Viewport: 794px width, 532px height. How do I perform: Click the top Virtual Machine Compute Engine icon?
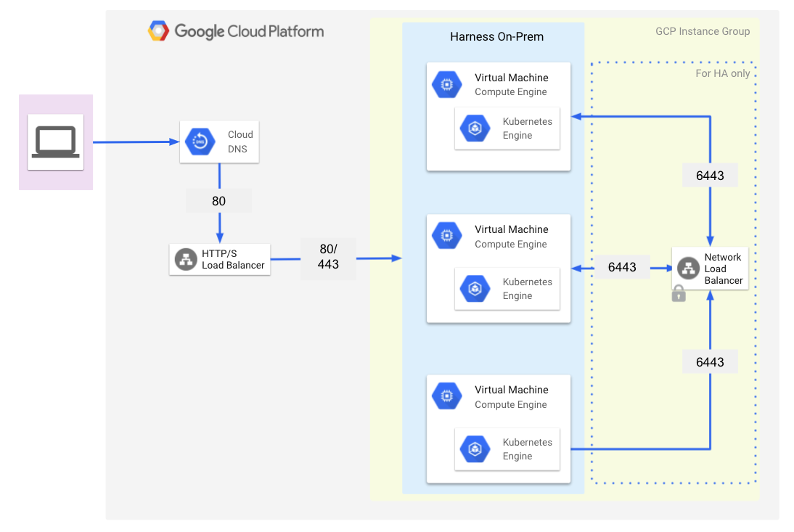pos(446,84)
